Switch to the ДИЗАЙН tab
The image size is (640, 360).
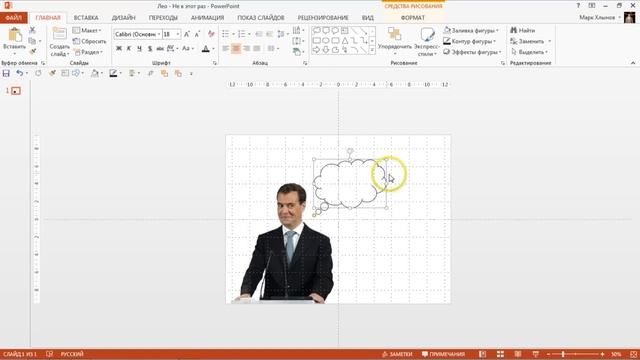click(124, 18)
